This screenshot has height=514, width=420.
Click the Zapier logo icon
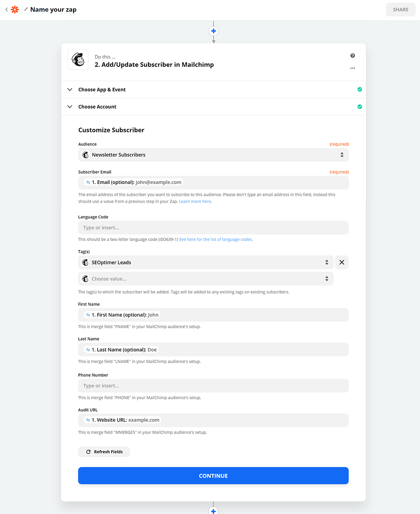[x=15, y=9]
